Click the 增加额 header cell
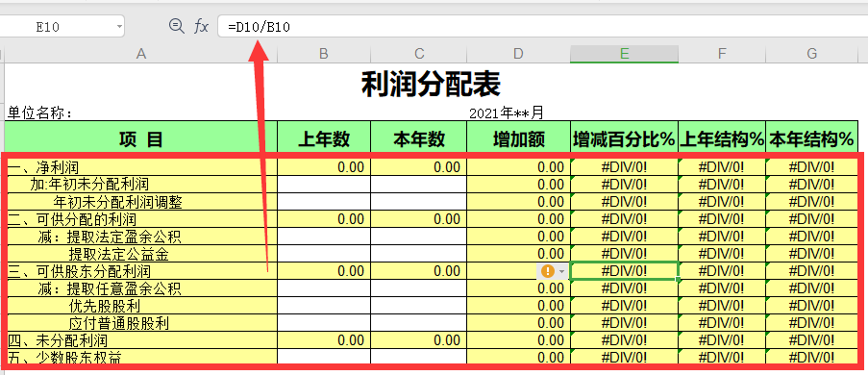Screen dimensions: 868x375 click(x=519, y=139)
